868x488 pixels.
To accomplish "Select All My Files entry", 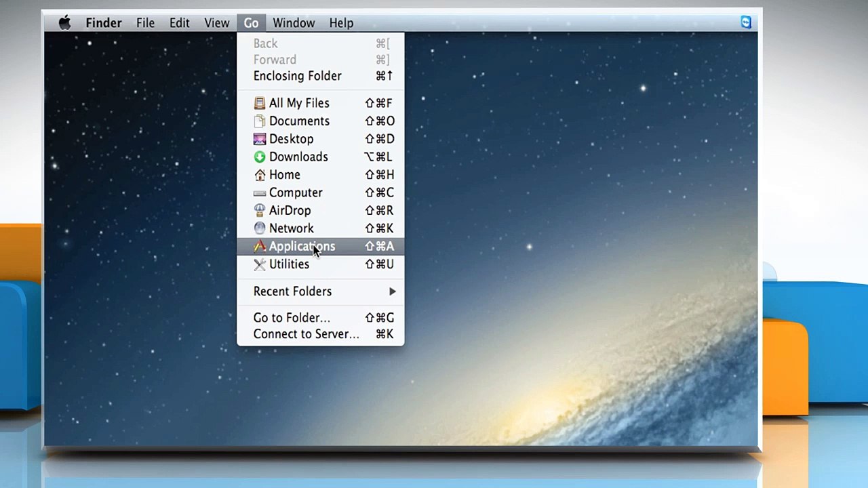I will point(321,103).
